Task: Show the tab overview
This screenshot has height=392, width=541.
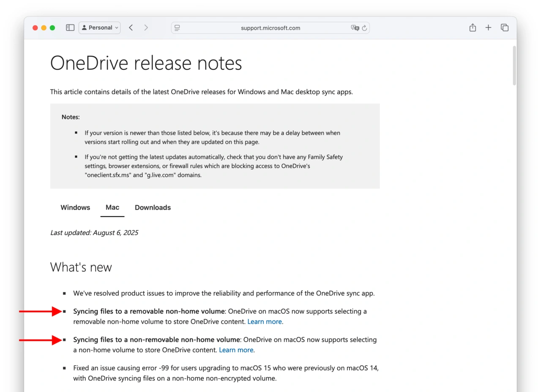Action: (x=504, y=27)
